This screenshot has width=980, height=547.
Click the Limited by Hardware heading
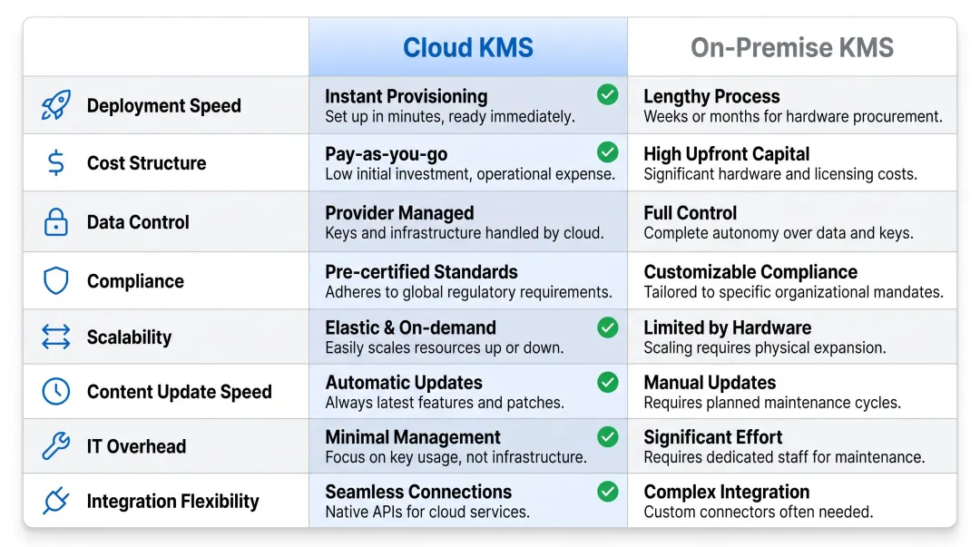coord(728,327)
